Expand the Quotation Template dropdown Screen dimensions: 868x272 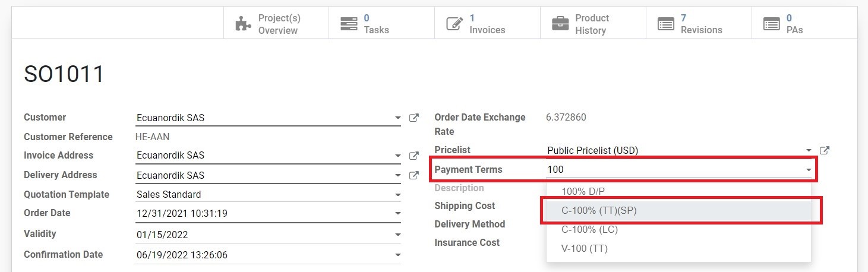[x=397, y=195]
